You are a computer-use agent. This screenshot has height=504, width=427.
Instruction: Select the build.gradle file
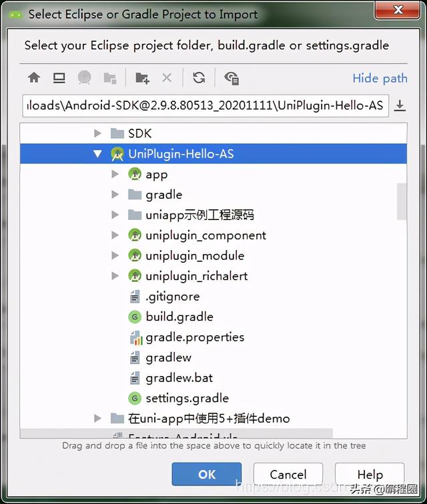click(213, 316)
